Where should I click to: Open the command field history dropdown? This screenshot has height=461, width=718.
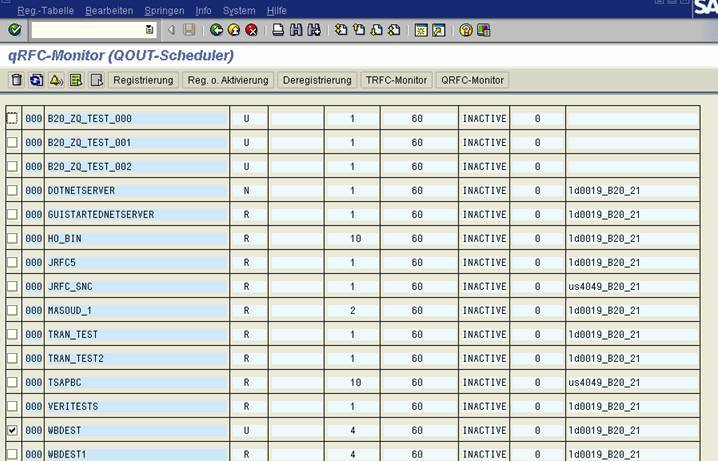point(150,30)
